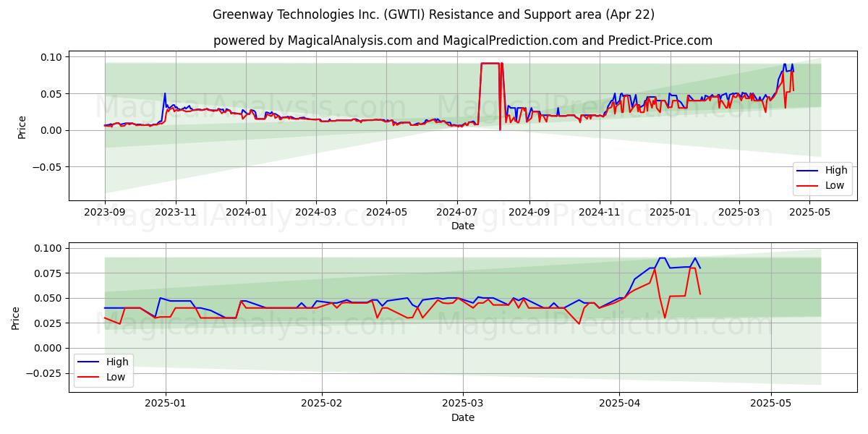The width and height of the screenshot is (868, 434).
Task: Click the '2025-02' date label on bottom chart axis
Action: pyautogui.click(x=321, y=402)
